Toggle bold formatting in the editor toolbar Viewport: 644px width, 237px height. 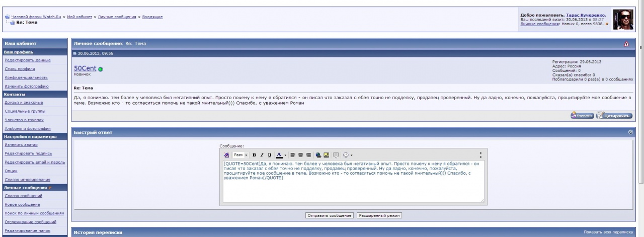coord(254,154)
